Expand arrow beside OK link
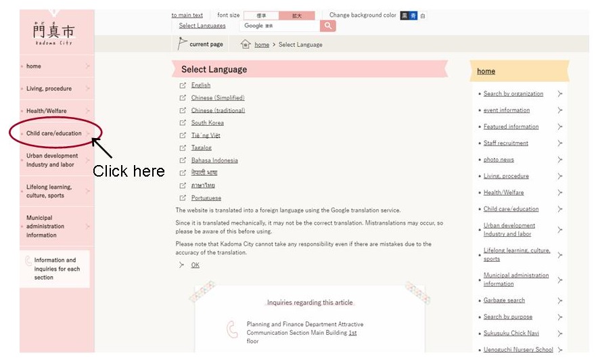This screenshot has width=596, height=364. click(181, 265)
